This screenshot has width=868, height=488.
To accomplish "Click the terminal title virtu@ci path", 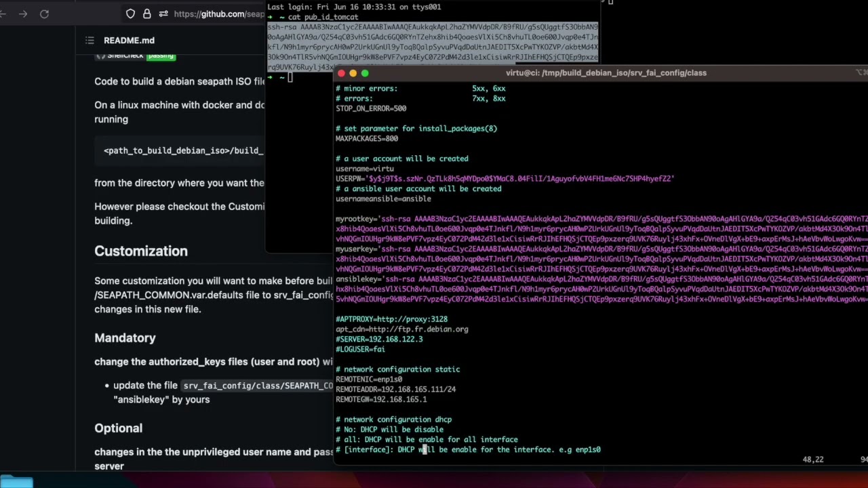I will pos(606,73).
